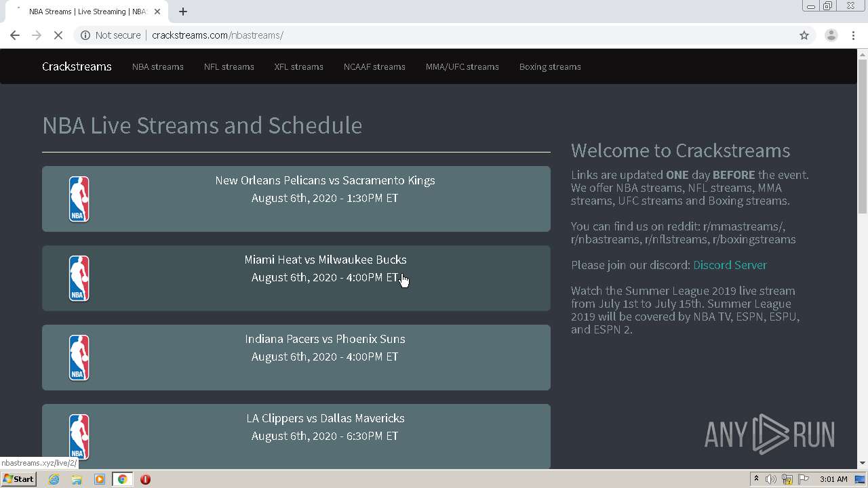The image size is (868, 488).
Task: Switch to Chrome taskbar button
Action: click(x=123, y=479)
